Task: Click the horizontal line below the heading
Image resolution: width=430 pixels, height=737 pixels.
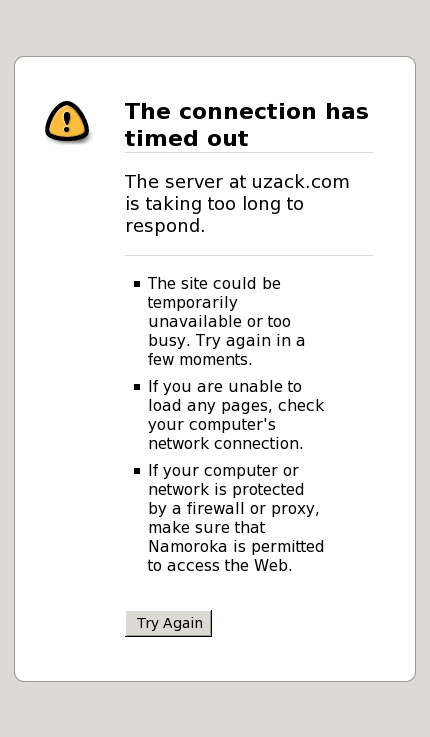Action: pyautogui.click(x=249, y=152)
